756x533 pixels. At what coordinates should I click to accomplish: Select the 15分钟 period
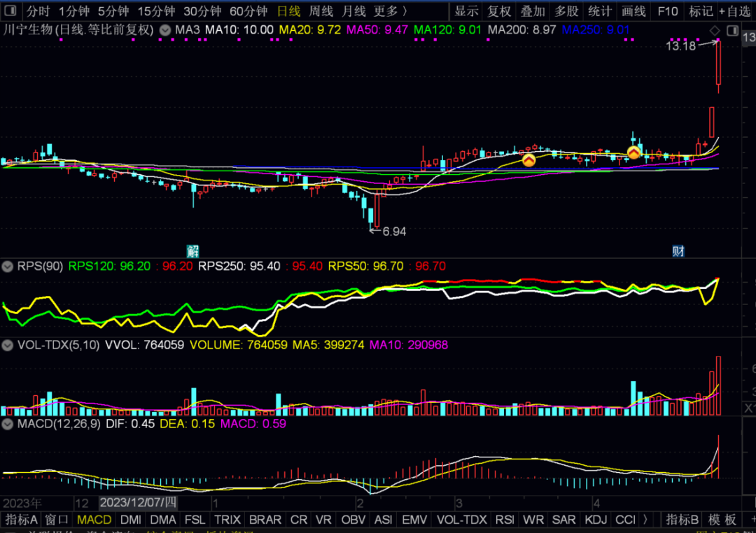[155, 11]
